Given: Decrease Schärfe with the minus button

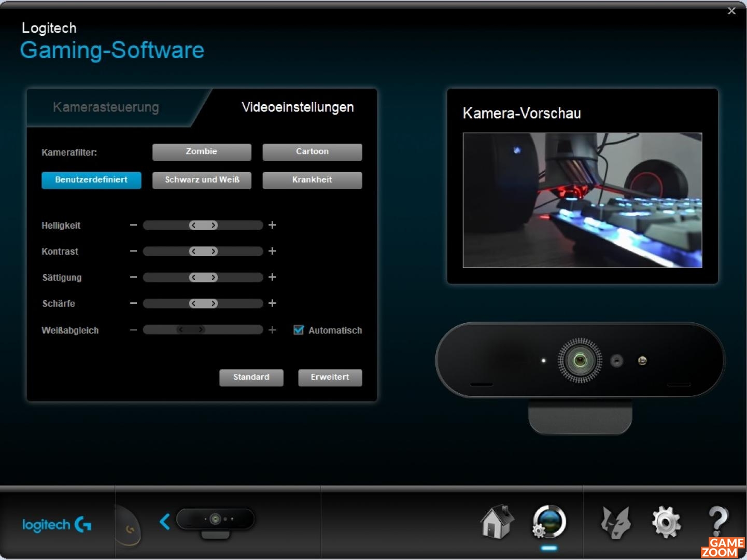Looking at the screenshot, I should click(133, 303).
